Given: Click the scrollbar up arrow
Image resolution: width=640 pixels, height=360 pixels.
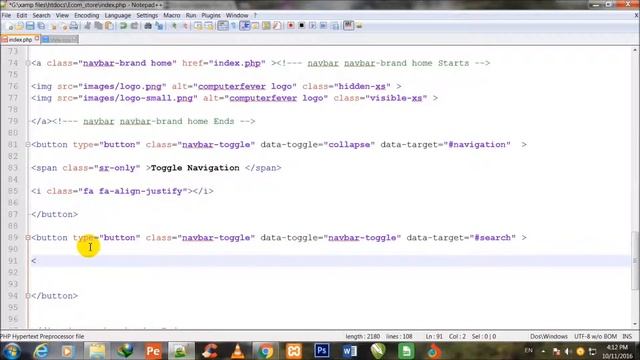Looking at the screenshot, I should pos(635,50).
